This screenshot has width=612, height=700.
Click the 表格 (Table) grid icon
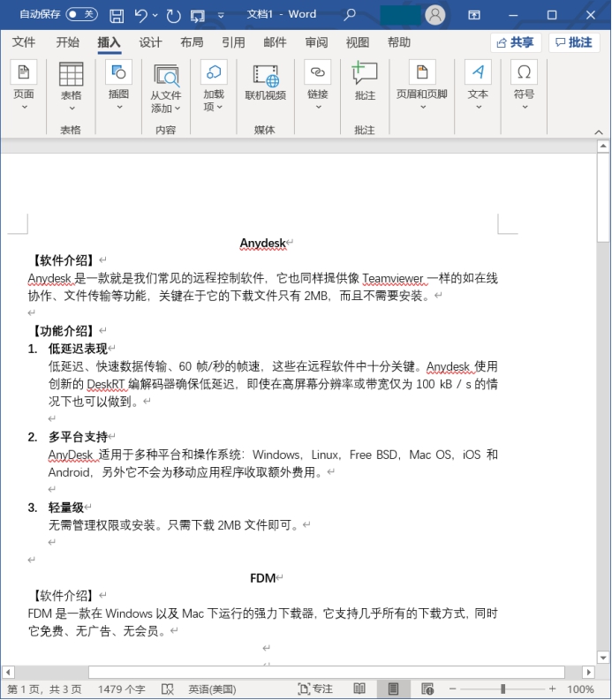coord(71,73)
